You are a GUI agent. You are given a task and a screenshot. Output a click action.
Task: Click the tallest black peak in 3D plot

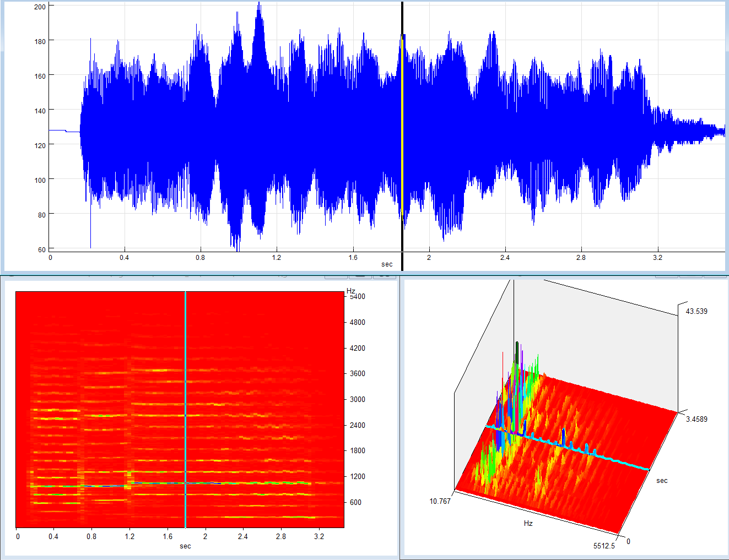(x=517, y=346)
